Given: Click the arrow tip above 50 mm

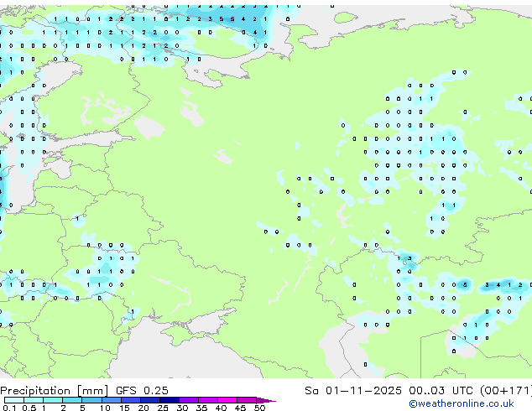Looking at the screenshot, I should pos(266,400).
